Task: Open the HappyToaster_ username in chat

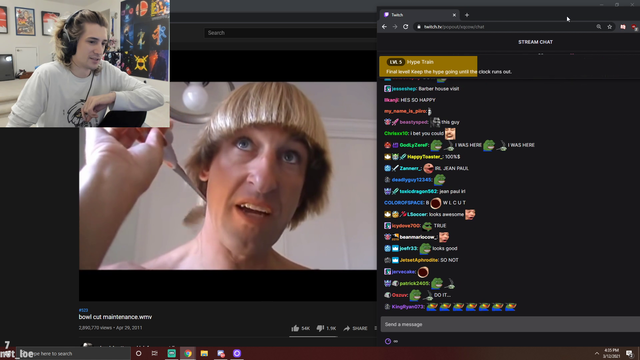Action: coord(424,156)
